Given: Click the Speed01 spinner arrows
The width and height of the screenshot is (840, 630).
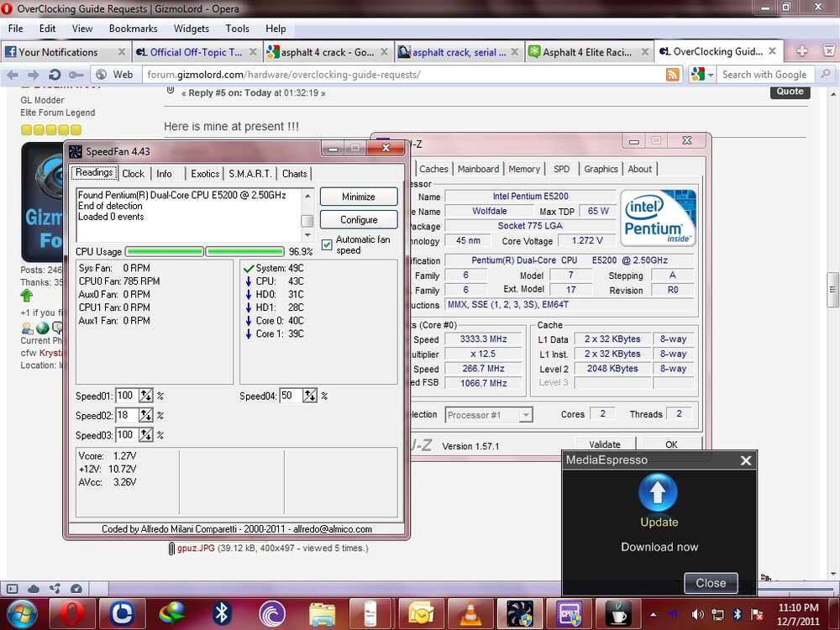Looking at the screenshot, I should click(x=146, y=396).
